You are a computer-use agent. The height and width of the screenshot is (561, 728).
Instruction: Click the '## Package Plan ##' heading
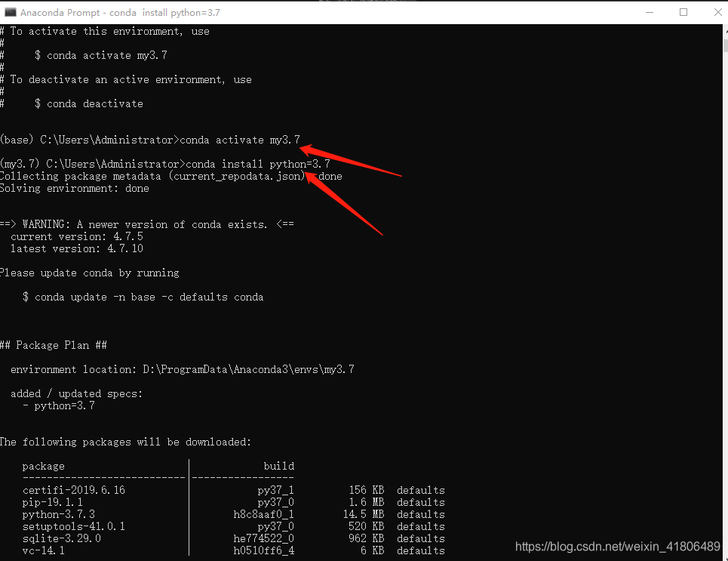click(x=54, y=345)
